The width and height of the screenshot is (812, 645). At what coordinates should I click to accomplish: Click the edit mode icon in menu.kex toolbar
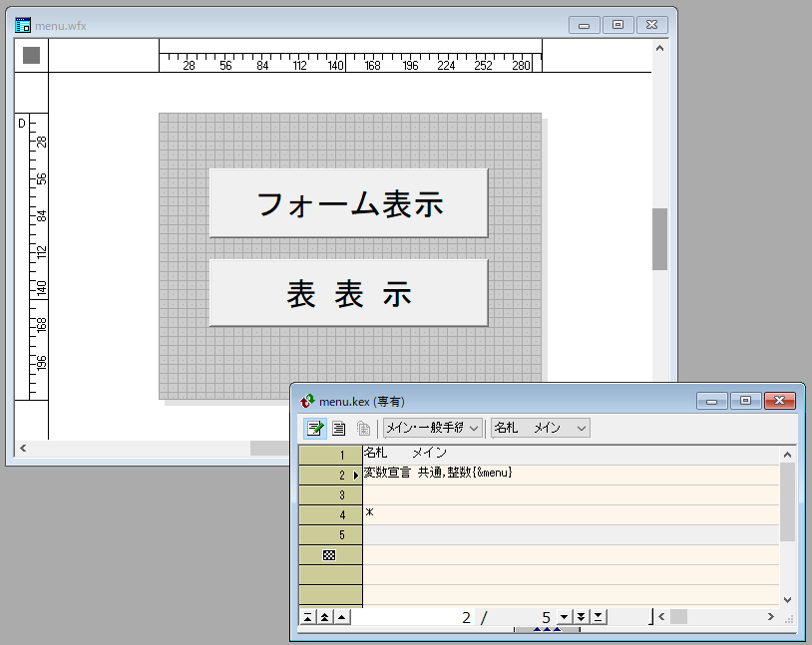point(314,428)
